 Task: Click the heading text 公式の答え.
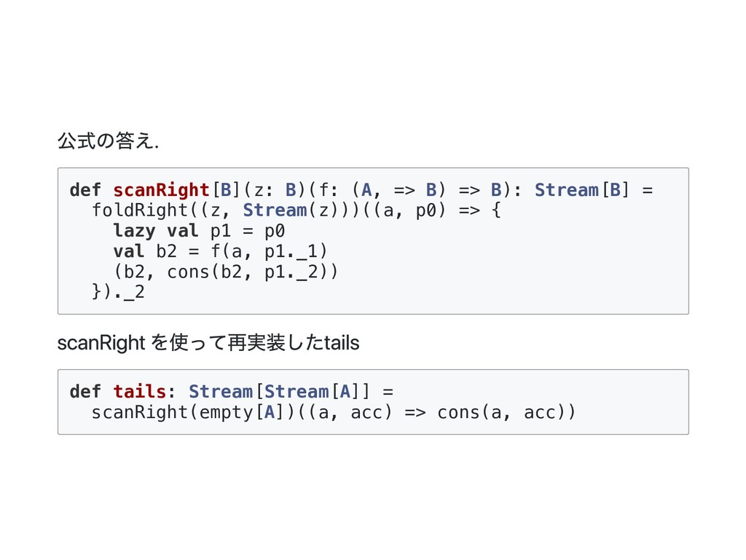[108, 141]
